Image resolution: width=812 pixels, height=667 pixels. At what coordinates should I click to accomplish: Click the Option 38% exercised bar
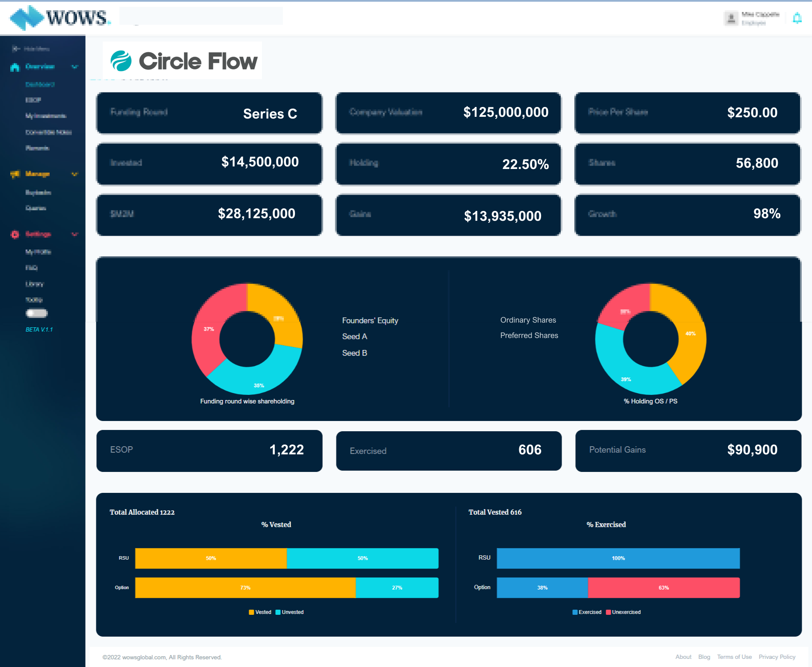pyautogui.click(x=542, y=588)
